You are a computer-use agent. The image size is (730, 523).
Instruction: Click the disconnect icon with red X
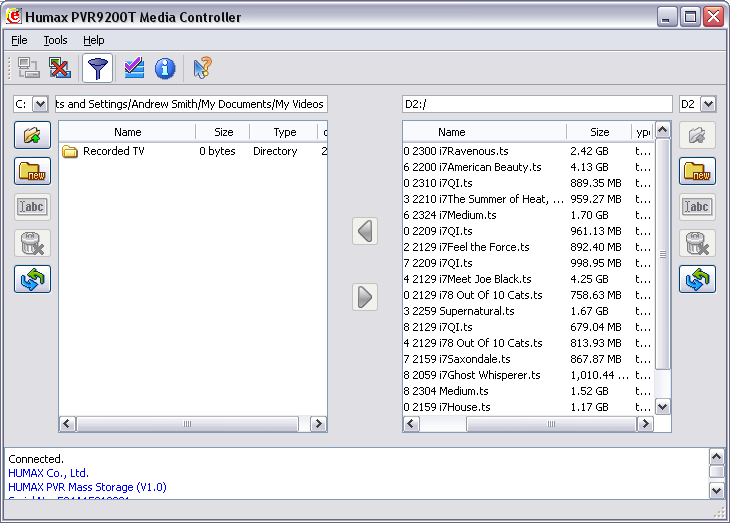coord(60,68)
